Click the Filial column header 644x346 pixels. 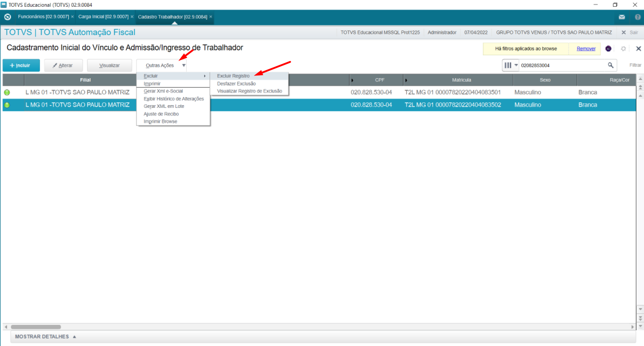click(x=85, y=80)
